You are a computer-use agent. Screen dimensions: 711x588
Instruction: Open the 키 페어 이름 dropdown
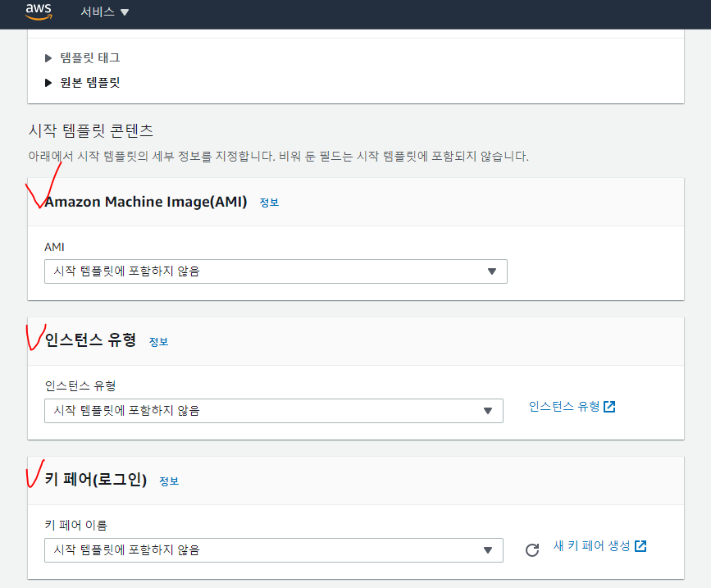[x=273, y=550]
